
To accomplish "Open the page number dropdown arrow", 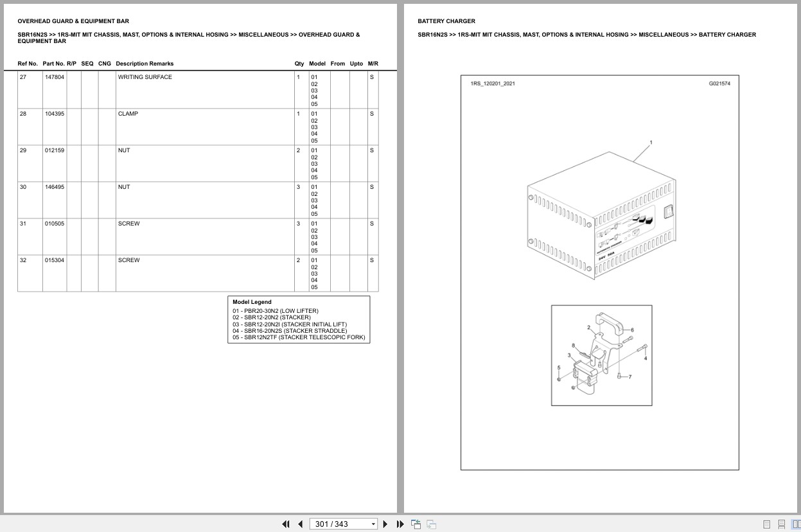I will (x=373, y=524).
